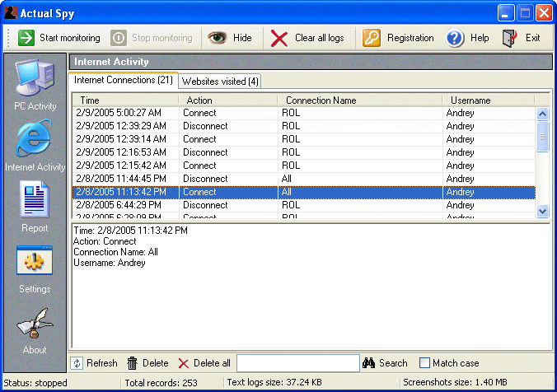Click the grayed Stop monitoring icon
This screenshot has height=392, width=557.
[119, 38]
